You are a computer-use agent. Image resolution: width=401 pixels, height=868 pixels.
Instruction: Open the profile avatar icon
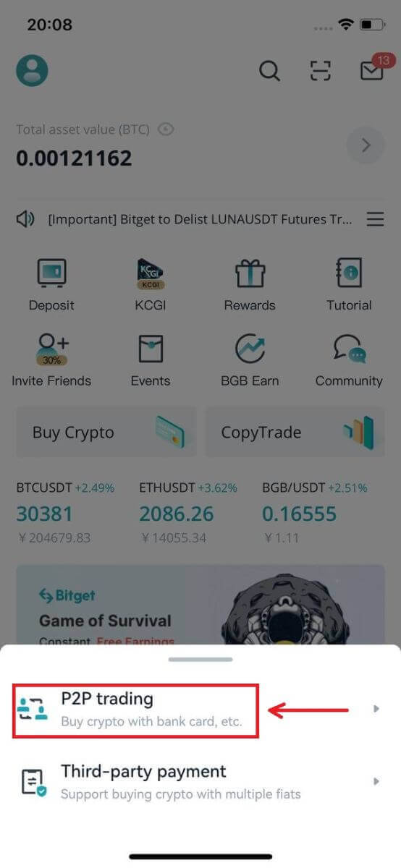[x=32, y=71]
